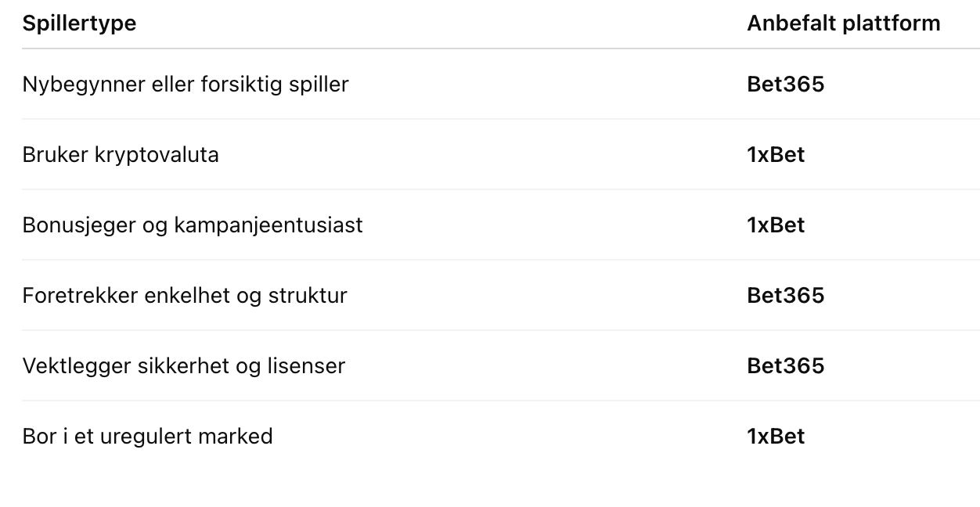This screenshot has width=980, height=507.
Task: Click 1xBet next to Bruker kryptovaluta
Action: point(776,155)
